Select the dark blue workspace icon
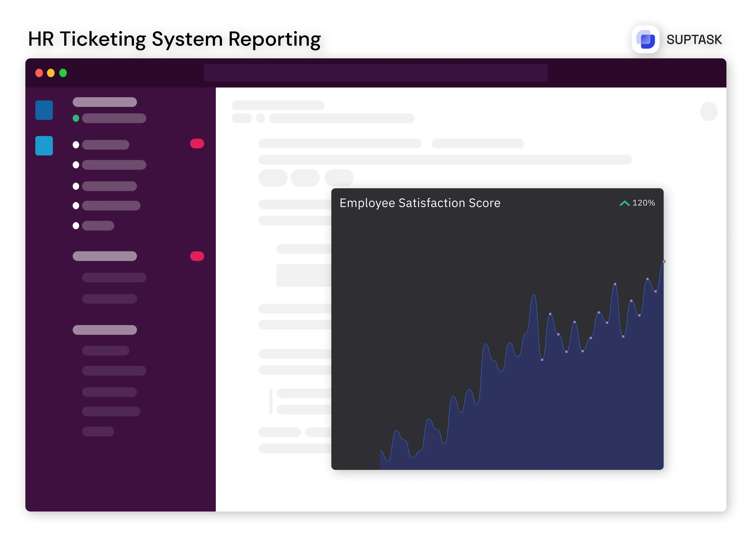This screenshot has height=545, width=756. [44, 110]
